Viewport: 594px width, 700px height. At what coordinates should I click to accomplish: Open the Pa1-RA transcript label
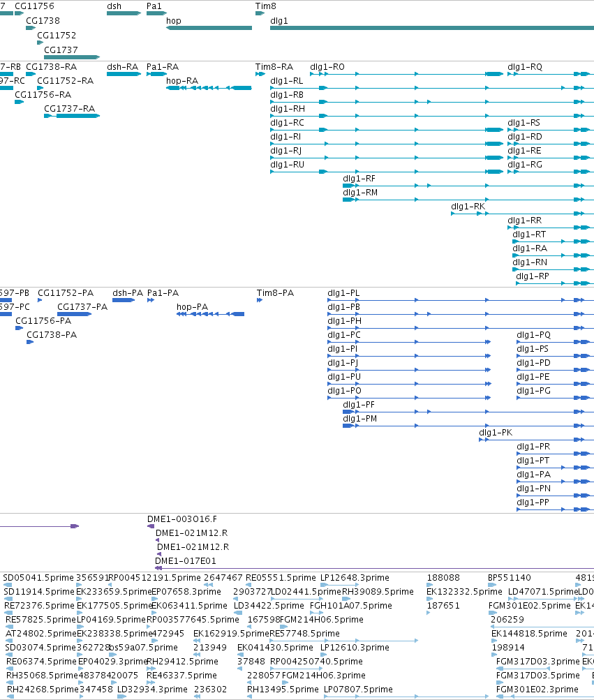[163, 66]
